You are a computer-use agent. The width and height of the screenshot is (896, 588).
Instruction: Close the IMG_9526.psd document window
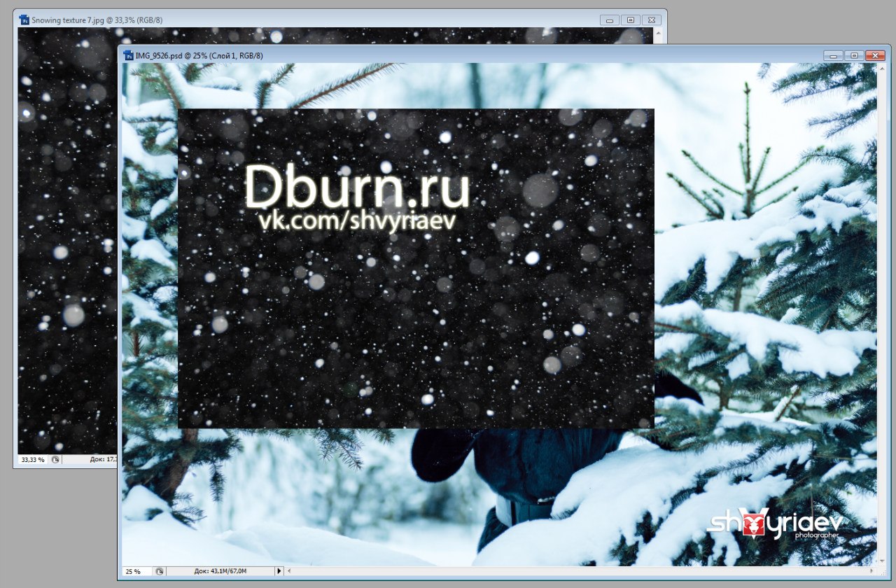874,55
